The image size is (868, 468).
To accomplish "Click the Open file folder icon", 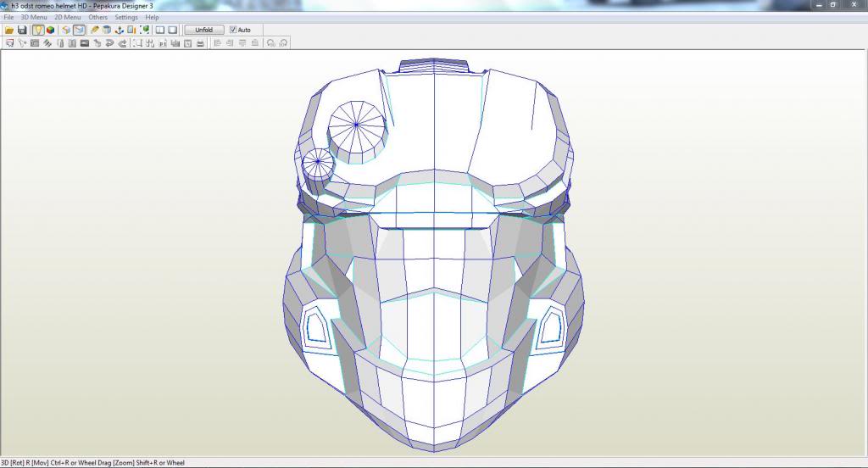I will [9, 30].
